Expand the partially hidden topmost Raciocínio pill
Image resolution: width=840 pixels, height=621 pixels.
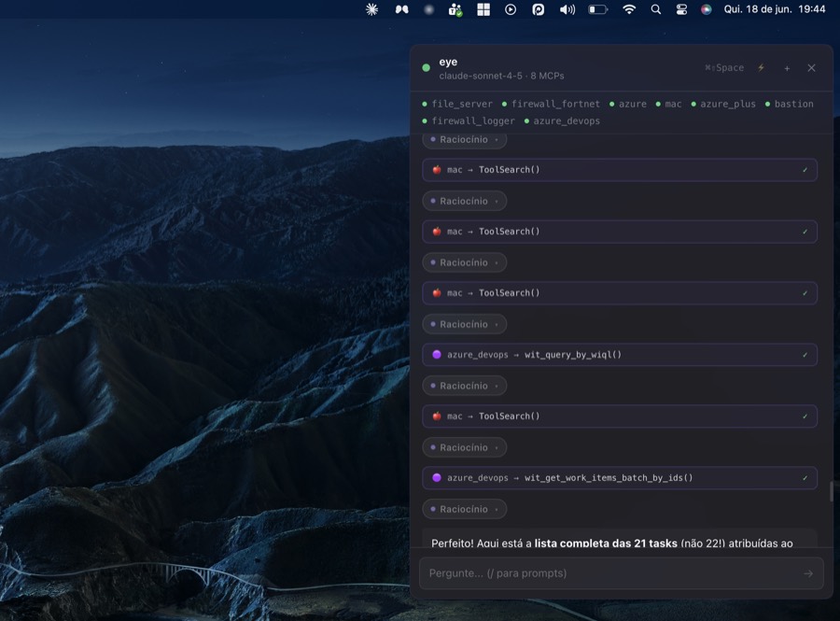click(x=465, y=140)
